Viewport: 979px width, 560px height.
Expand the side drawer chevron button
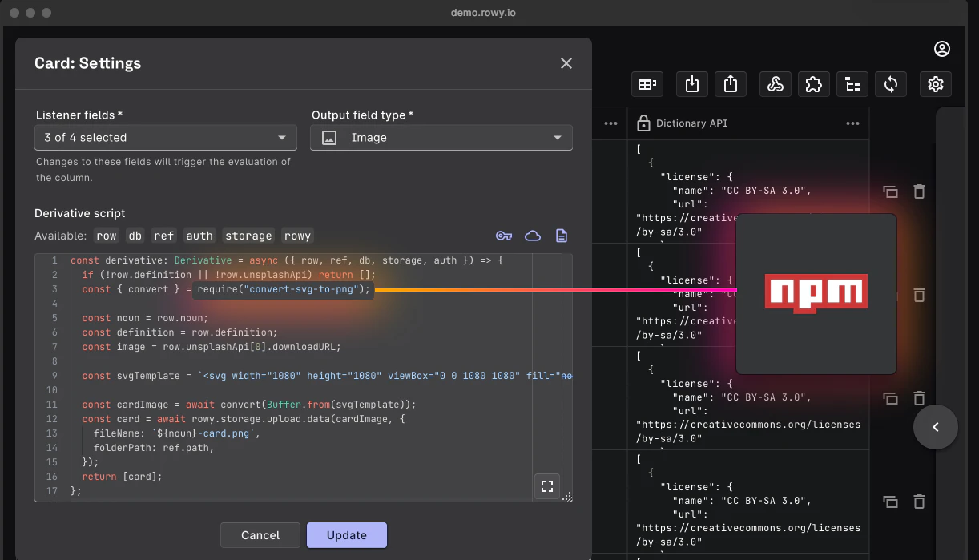click(936, 427)
